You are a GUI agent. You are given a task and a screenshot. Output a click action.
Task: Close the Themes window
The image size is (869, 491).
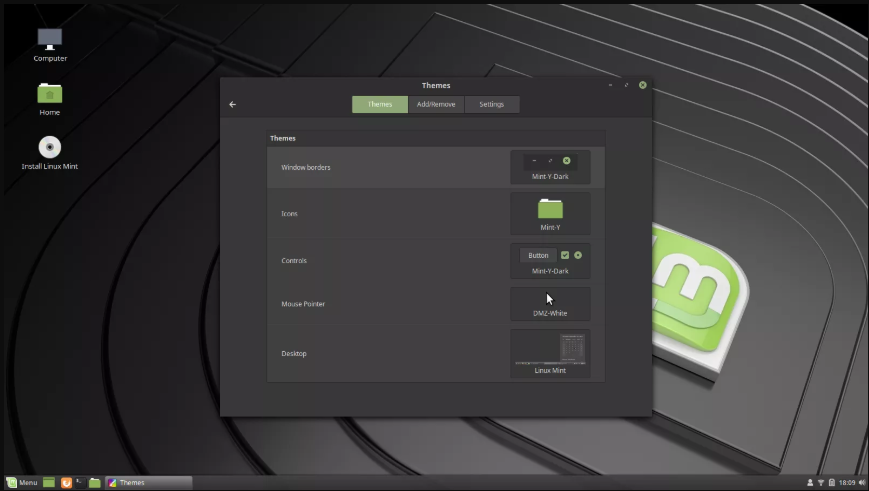coord(642,85)
